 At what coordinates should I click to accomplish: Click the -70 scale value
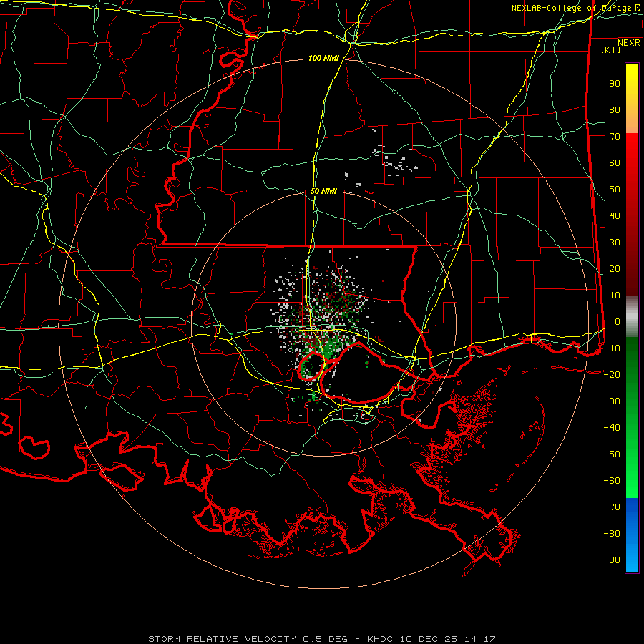612,507
